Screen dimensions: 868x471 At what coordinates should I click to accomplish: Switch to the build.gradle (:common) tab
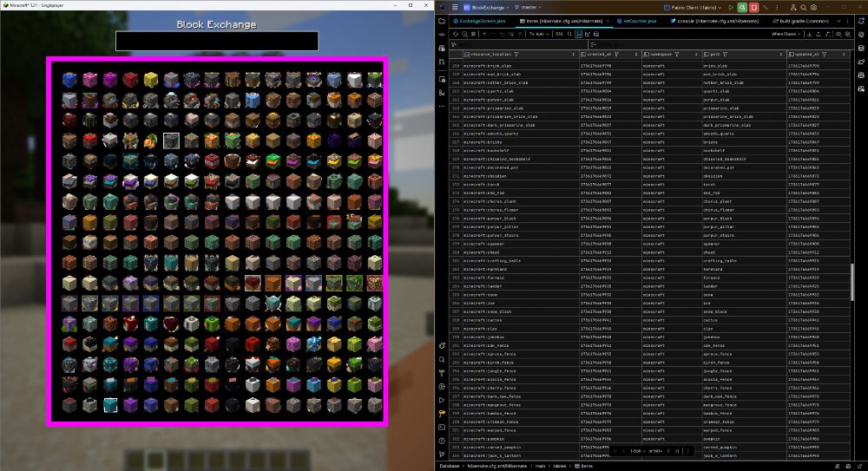[801, 21]
